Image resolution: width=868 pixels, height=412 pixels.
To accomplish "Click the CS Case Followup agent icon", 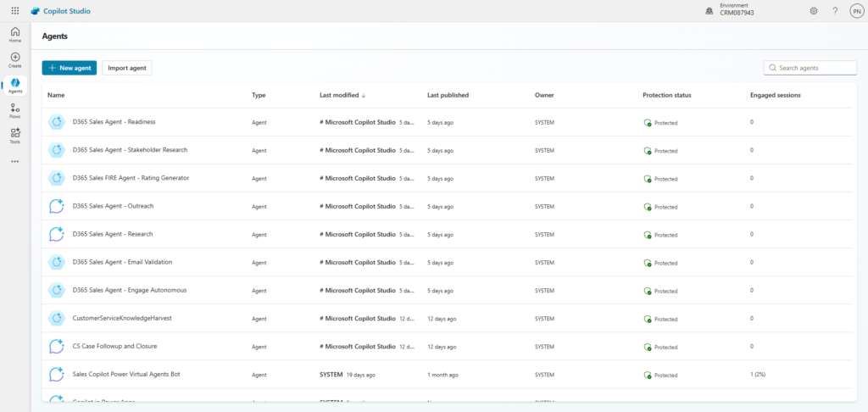I will pyautogui.click(x=57, y=347).
